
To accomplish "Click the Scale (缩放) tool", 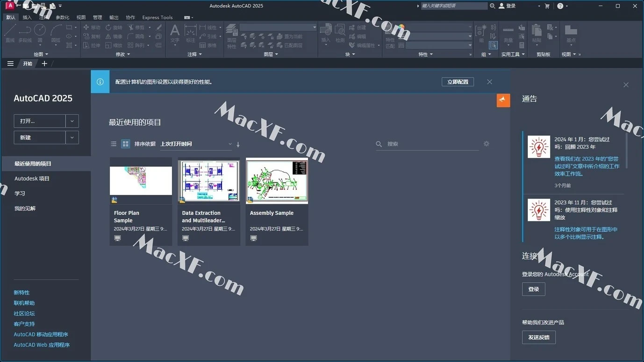I will [114, 45].
